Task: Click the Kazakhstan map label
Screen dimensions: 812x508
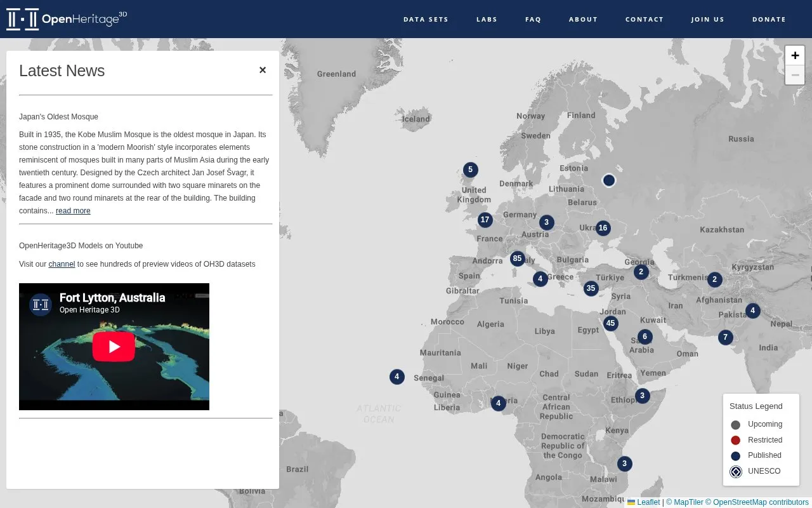Action: 722,229
